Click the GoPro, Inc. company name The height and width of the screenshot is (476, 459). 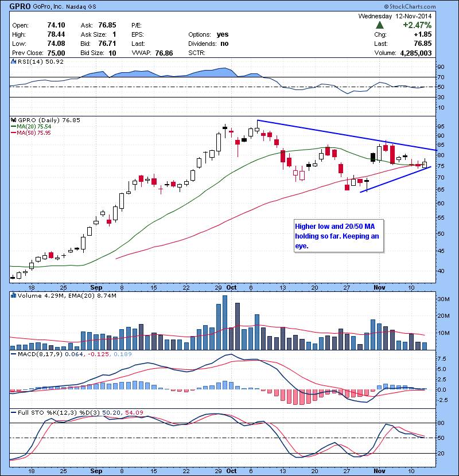click(x=48, y=7)
